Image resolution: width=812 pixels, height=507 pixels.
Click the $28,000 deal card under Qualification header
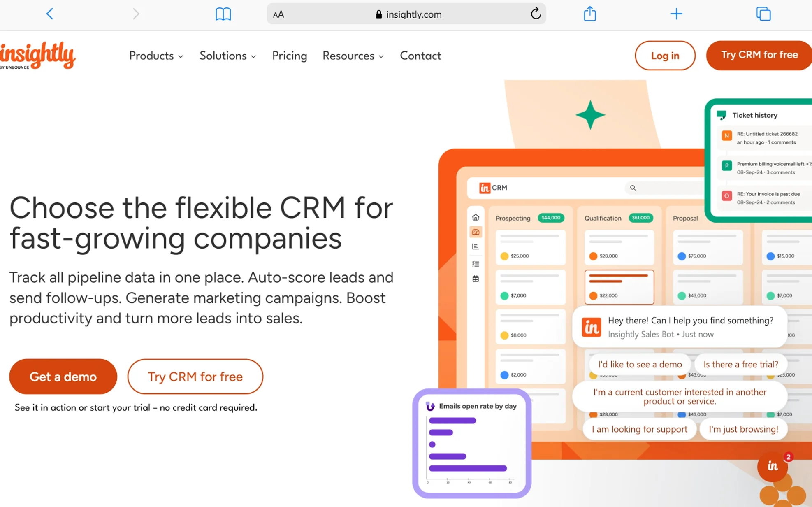click(x=619, y=247)
